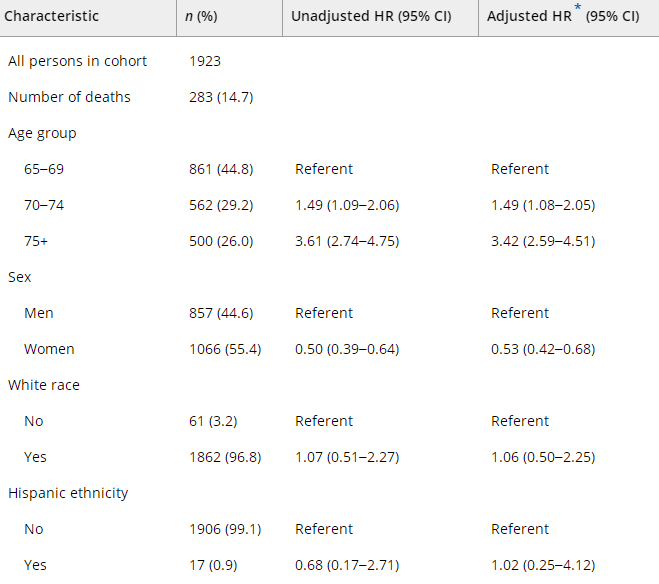Viewport: 659px width, 584px height.
Task: Select the Age group section label
Action: point(42,133)
